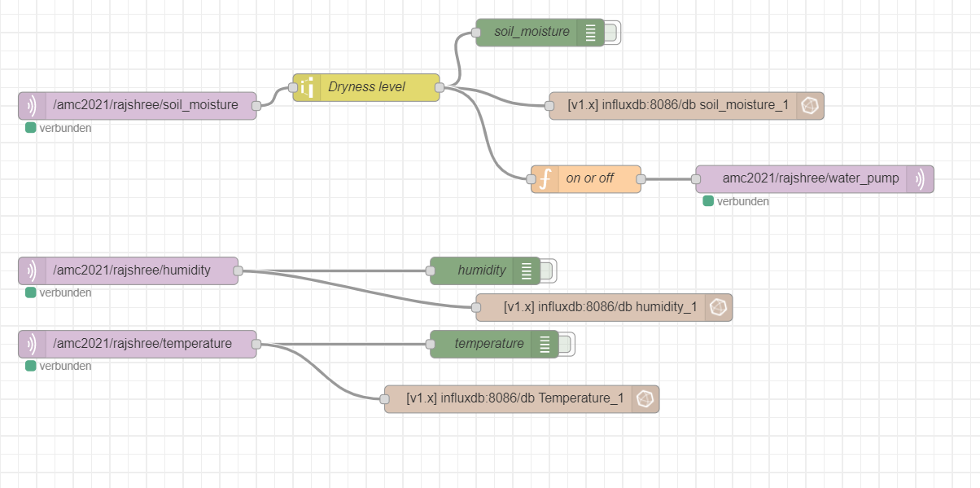Image resolution: width=980 pixels, height=488 pixels.
Task: Click the input port of water_pump node
Action: (696, 179)
